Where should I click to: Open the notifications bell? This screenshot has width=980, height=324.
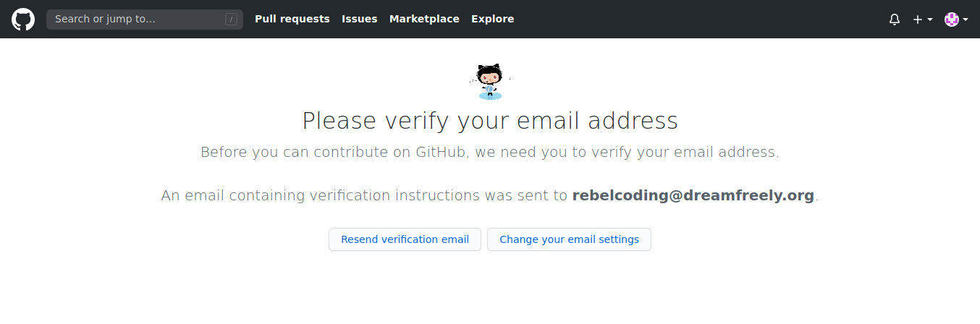coord(895,20)
